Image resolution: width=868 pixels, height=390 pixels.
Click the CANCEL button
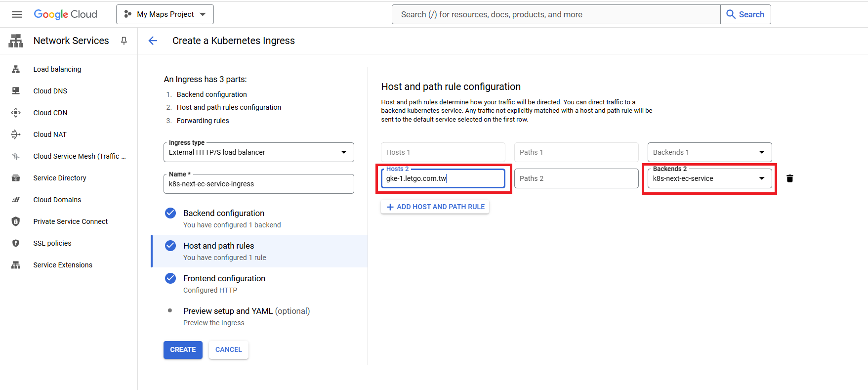(228, 349)
